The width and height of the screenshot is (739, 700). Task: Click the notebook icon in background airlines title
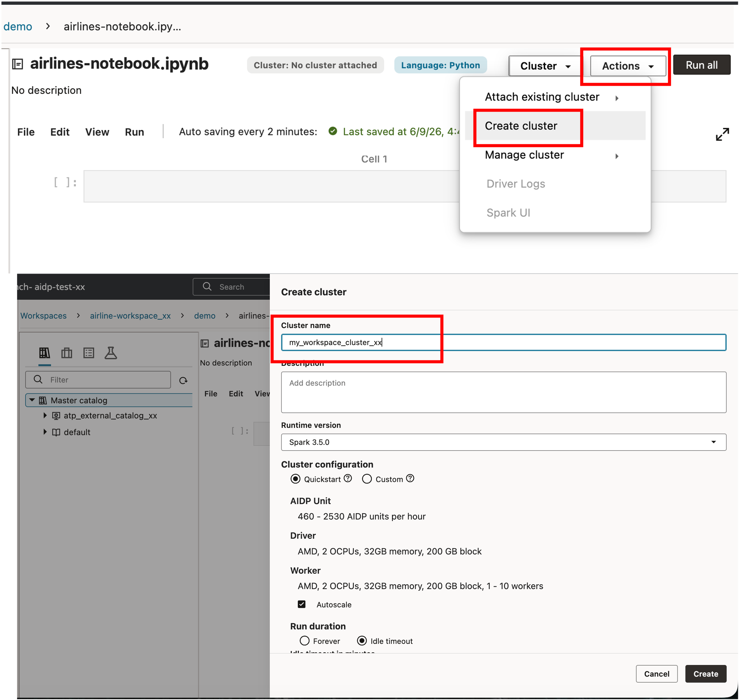point(204,343)
